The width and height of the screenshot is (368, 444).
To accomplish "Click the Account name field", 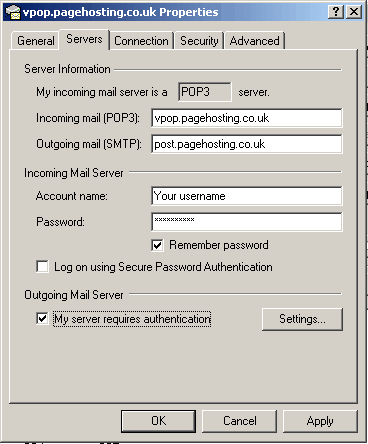I will point(247,196).
